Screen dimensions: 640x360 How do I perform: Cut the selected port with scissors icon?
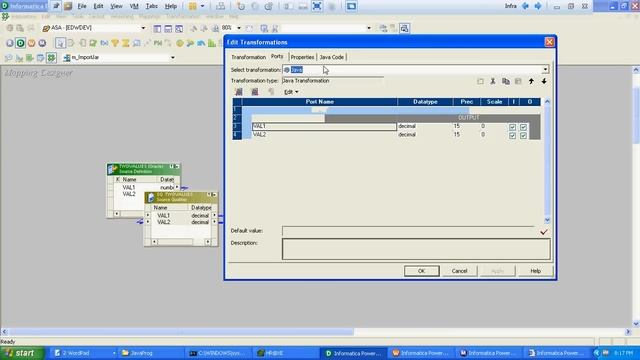click(x=493, y=81)
